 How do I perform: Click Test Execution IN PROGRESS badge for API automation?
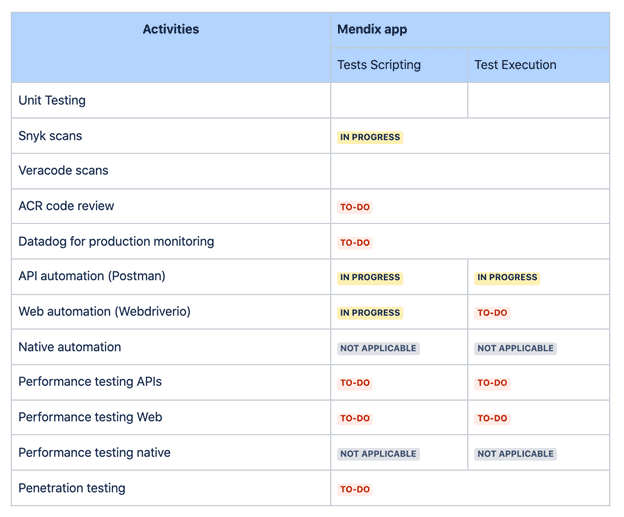507,277
